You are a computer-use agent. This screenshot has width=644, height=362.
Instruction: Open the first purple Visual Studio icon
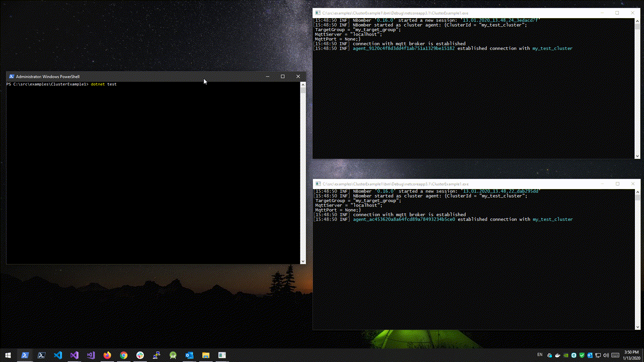click(x=74, y=355)
